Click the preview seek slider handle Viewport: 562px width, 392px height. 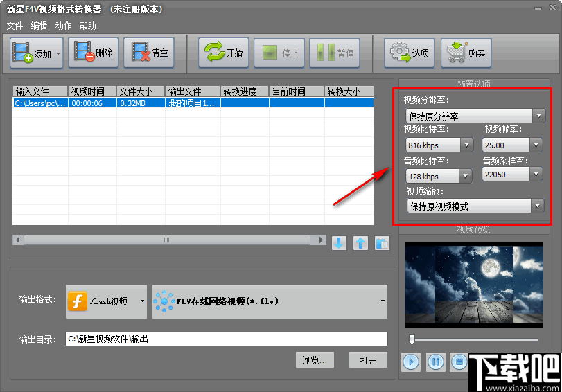[412, 339]
